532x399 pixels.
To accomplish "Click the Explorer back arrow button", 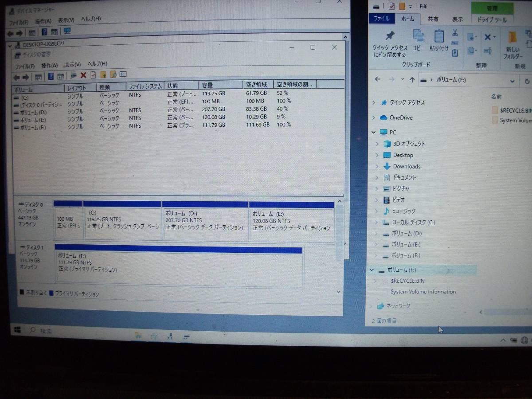I will (377, 79).
